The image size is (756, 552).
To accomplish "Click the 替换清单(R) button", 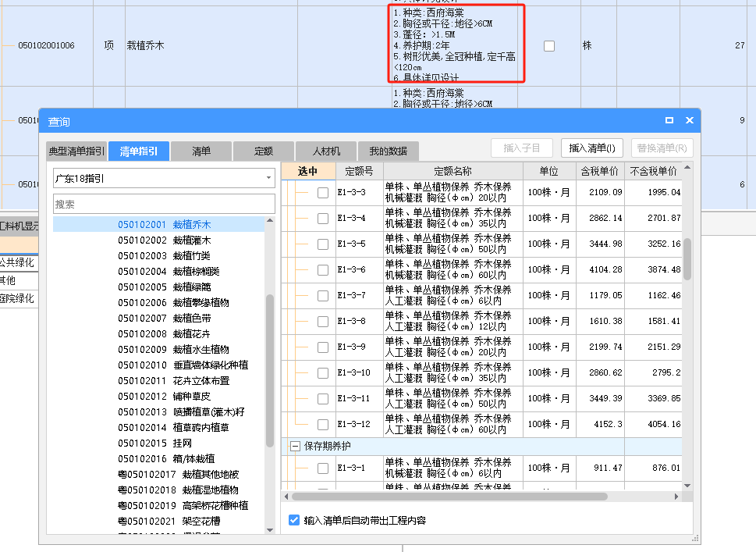I will pos(662,148).
